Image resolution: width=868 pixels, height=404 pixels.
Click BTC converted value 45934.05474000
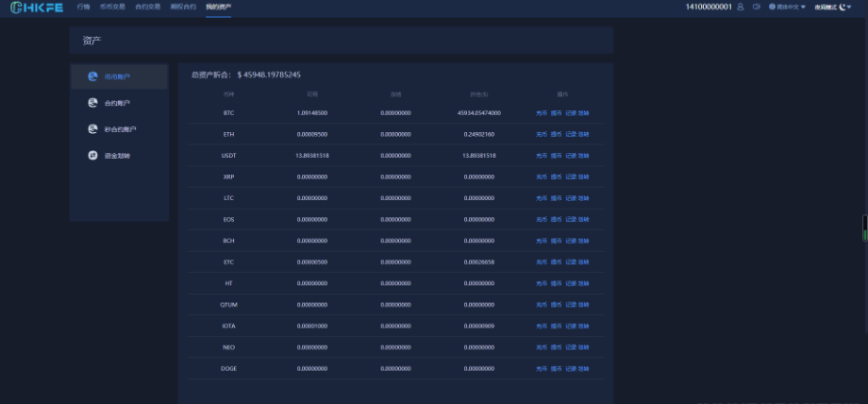point(479,113)
